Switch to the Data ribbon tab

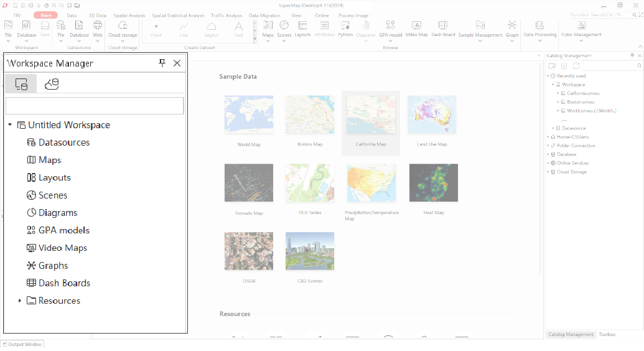[72, 15]
